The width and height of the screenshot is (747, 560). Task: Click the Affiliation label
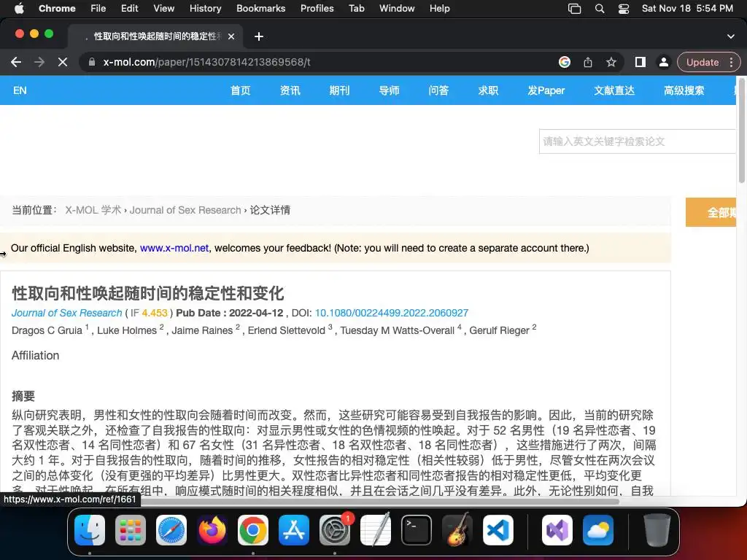[35, 355]
